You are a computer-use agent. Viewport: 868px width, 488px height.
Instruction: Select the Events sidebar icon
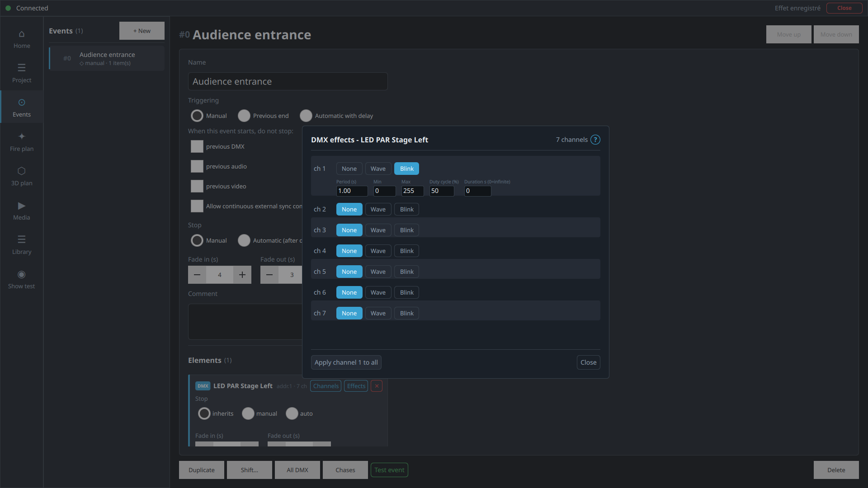click(x=22, y=108)
